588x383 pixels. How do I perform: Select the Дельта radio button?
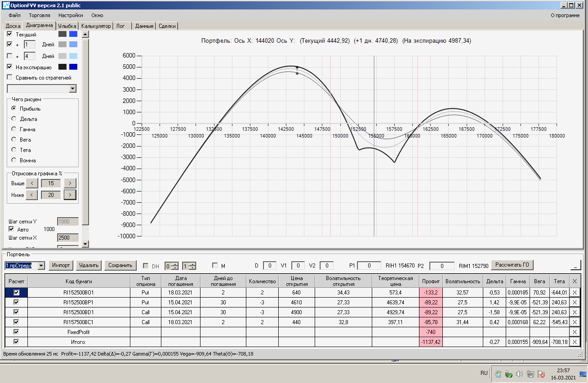click(14, 119)
